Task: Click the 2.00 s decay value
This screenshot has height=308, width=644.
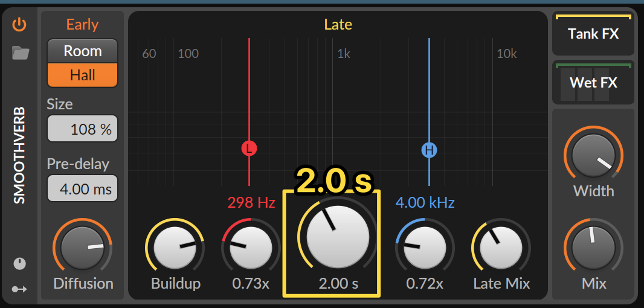Action: tap(338, 284)
